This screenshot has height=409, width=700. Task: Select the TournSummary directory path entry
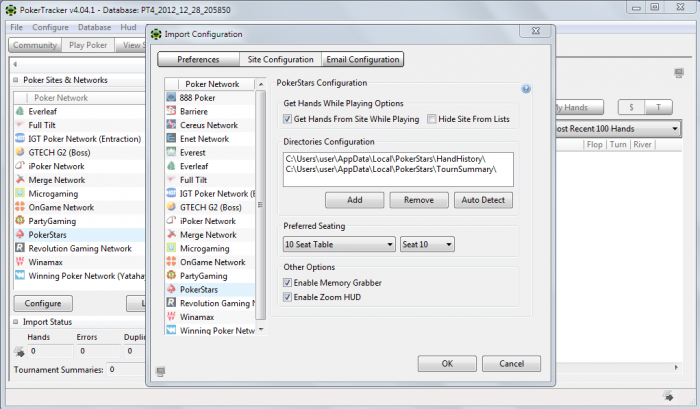(391, 169)
